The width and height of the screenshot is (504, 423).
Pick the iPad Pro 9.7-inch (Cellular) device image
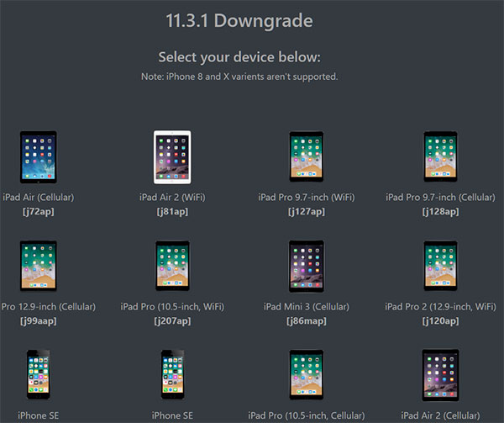point(440,156)
